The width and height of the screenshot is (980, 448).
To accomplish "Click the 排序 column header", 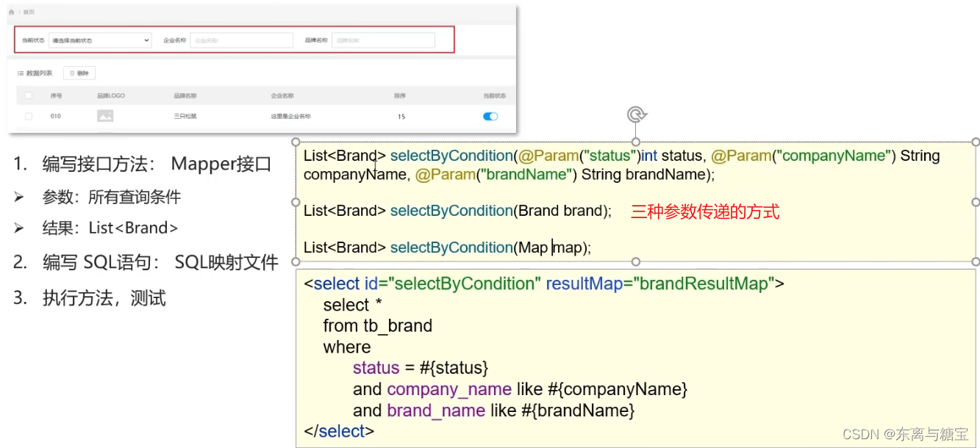I will click(x=400, y=95).
